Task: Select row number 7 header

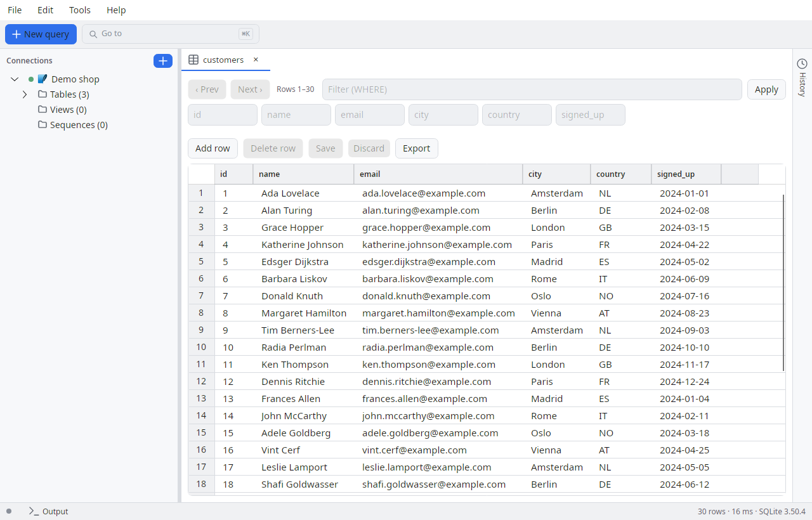Action: (x=201, y=296)
